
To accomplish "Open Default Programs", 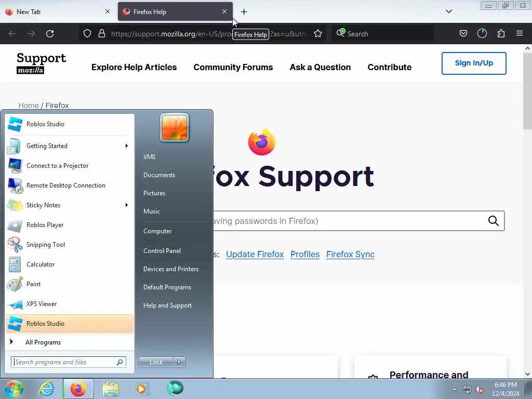I will (x=167, y=287).
